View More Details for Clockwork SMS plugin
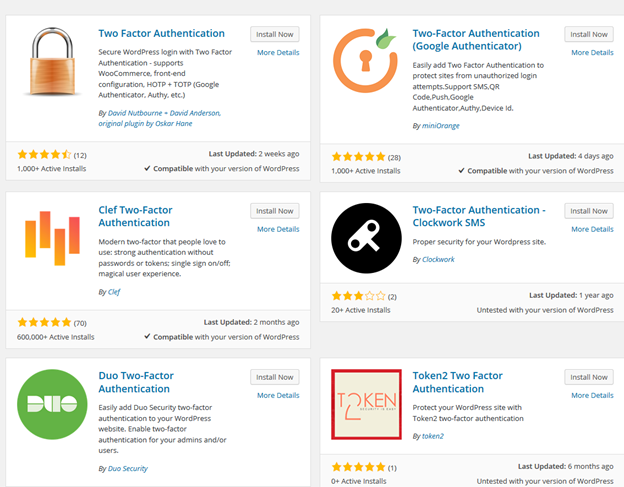The width and height of the screenshot is (624, 487). coord(593,229)
